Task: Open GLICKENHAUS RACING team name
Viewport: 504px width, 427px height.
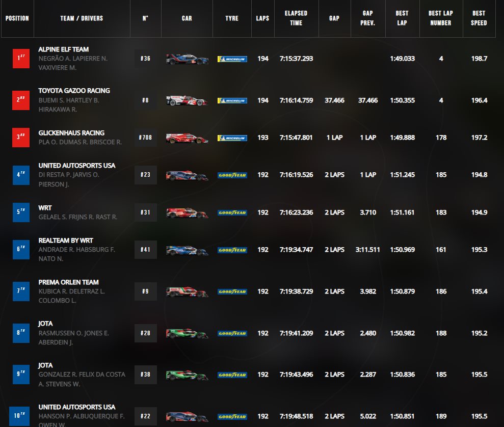Action: [x=71, y=133]
